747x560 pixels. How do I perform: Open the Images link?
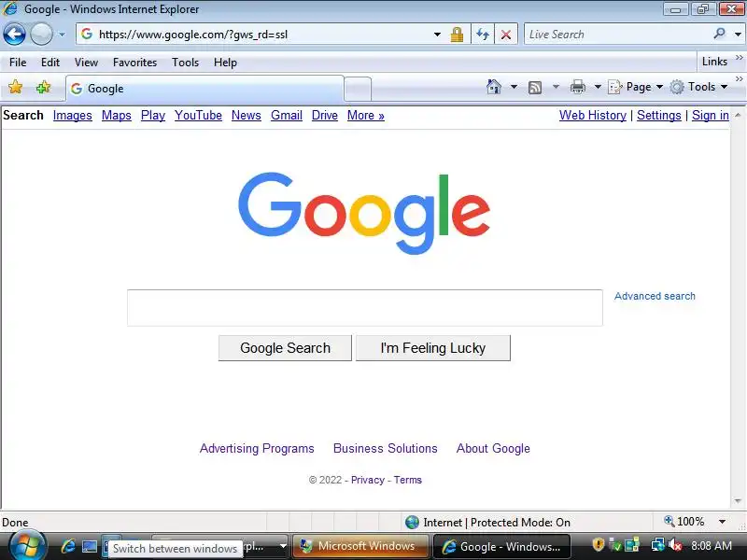73,115
